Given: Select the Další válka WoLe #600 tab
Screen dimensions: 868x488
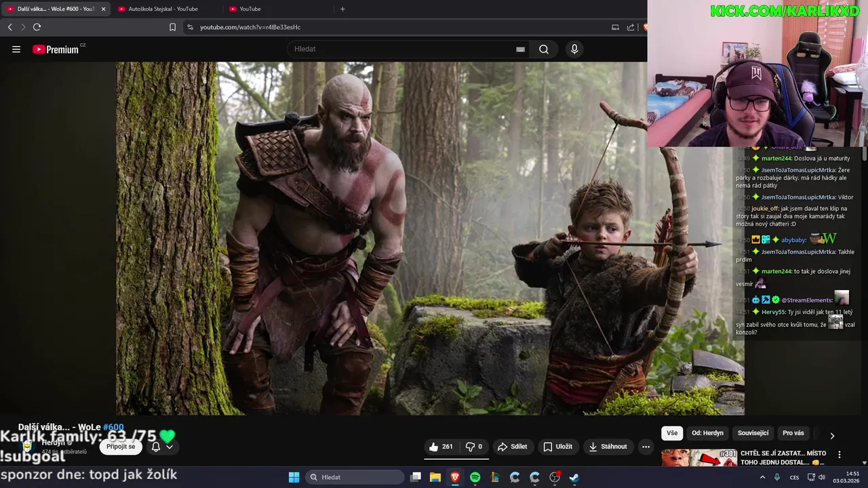Looking at the screenshot, I should click(x=51, y=9).
